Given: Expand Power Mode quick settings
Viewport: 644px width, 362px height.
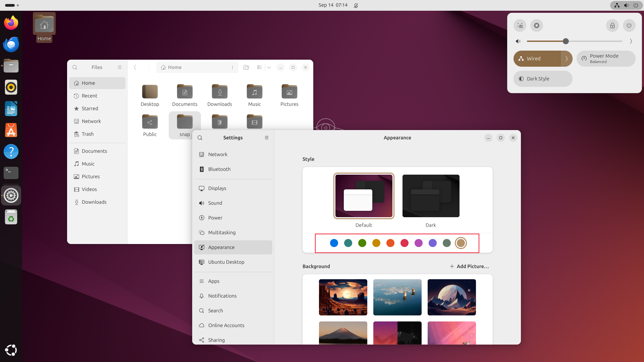Looking at the screenshot, I should [x=606, y=58].
